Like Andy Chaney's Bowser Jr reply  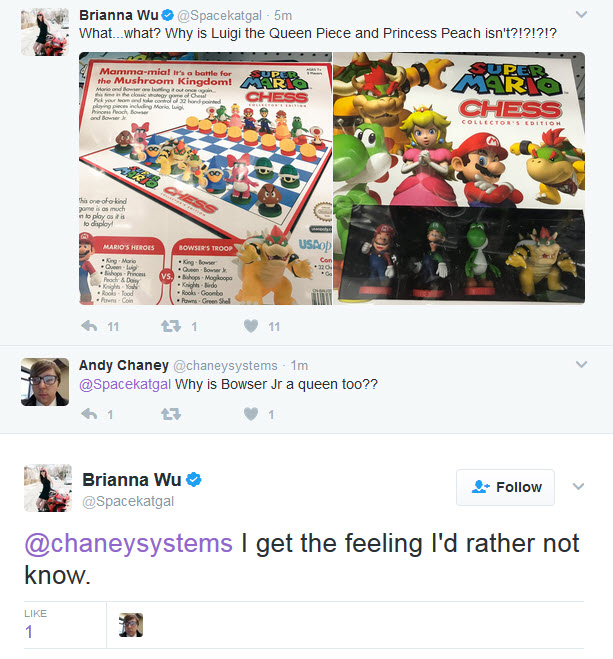point(251,414)
